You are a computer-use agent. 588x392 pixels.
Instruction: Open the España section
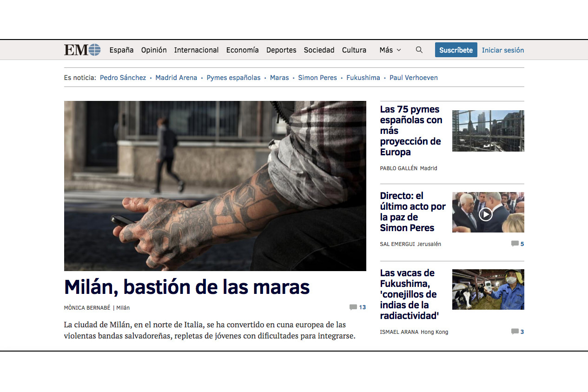click(x=121, y=50)
